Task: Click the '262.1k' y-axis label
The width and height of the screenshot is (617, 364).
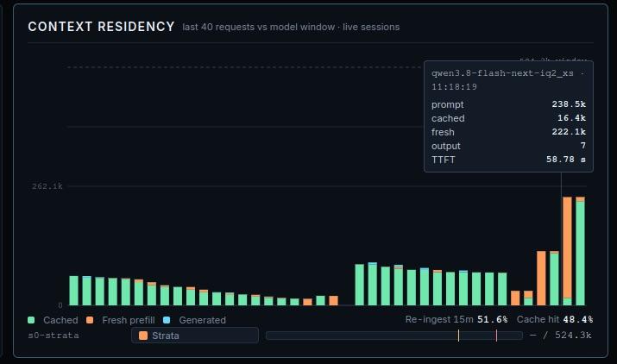Action: [x=47, y=186]
